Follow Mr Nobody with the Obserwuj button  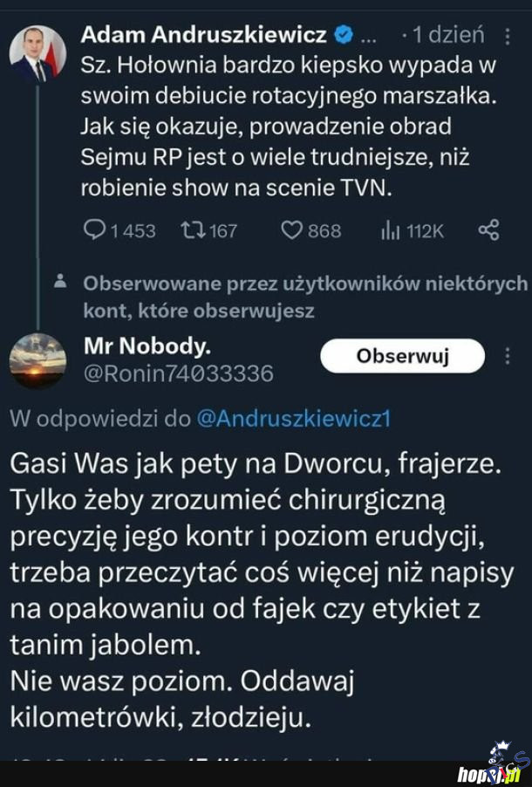(402, 356)
